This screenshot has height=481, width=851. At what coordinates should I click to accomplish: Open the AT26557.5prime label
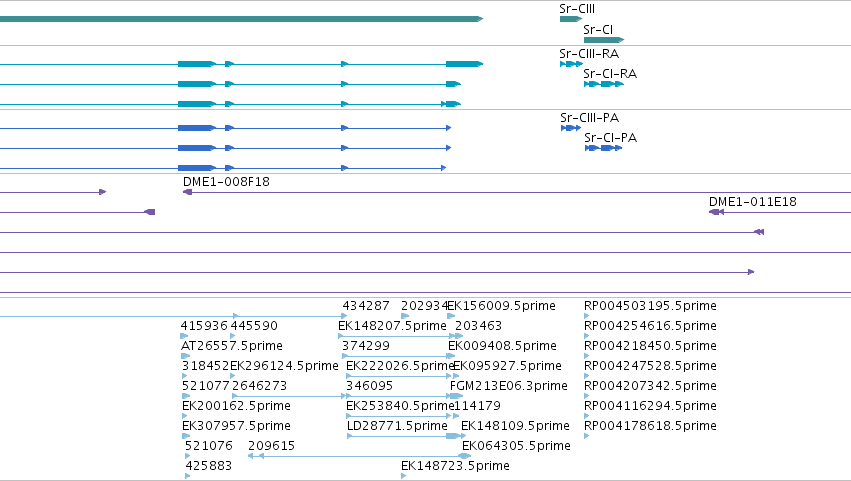232,346
